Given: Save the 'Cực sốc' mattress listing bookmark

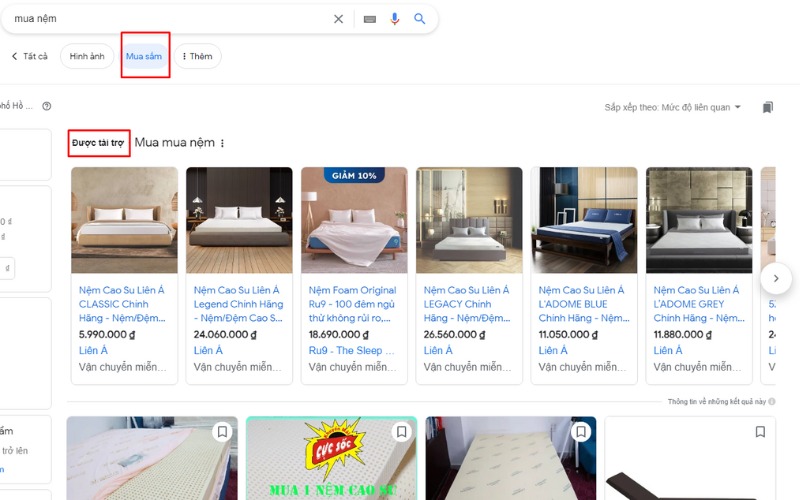Looking at the screenshot, I should point(401,432).
